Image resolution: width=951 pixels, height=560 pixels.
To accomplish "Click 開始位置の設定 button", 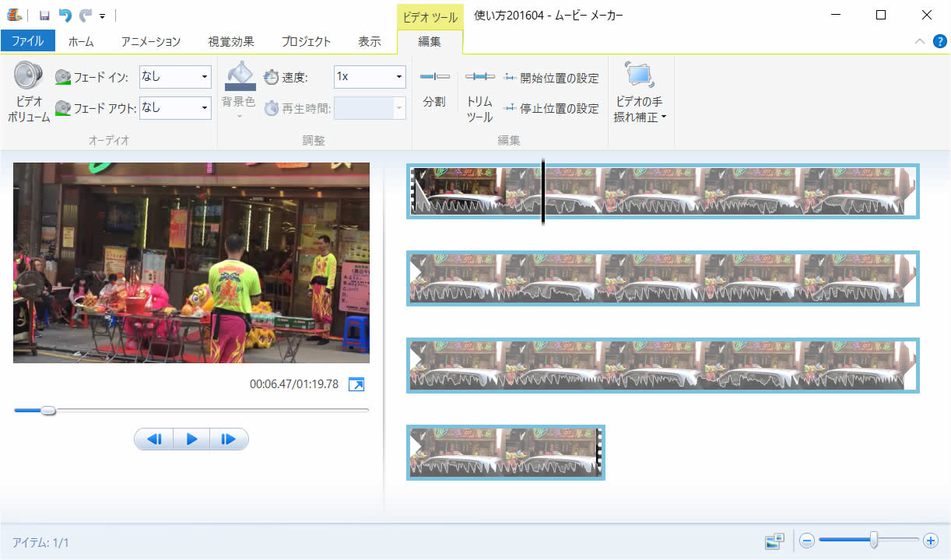I will pos(551,78).
